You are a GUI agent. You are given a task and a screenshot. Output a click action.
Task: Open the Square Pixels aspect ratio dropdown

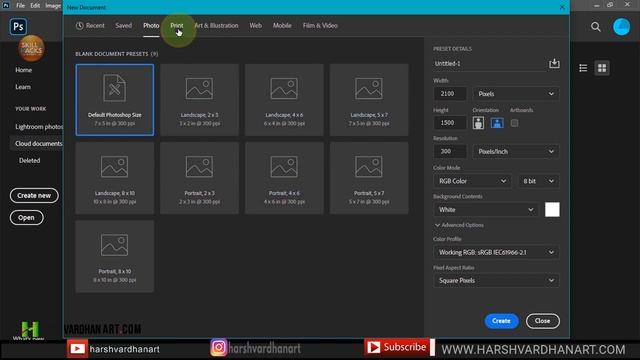496,280
